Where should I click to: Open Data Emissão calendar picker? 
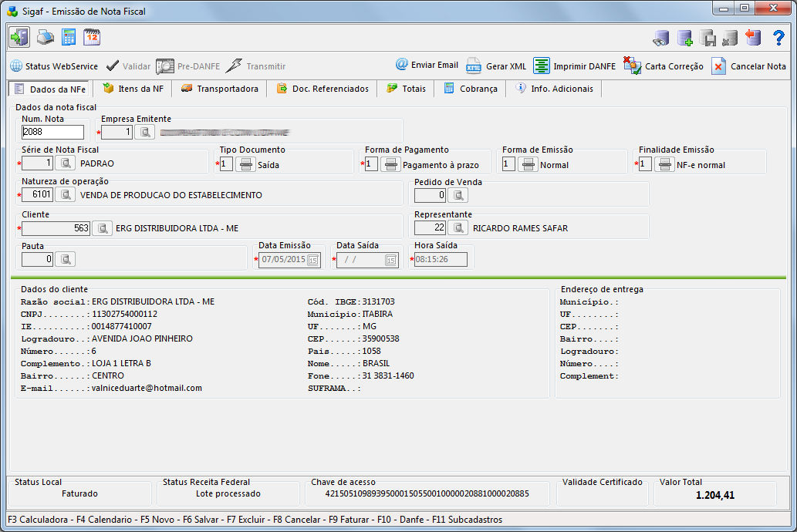pos(313,261)
